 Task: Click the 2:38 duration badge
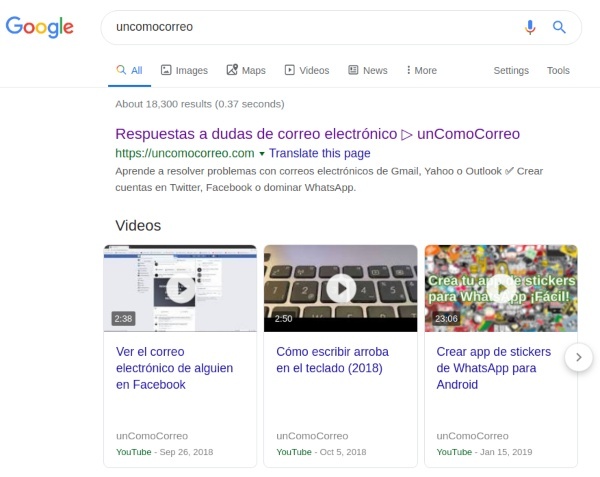(x=123, y=318)
